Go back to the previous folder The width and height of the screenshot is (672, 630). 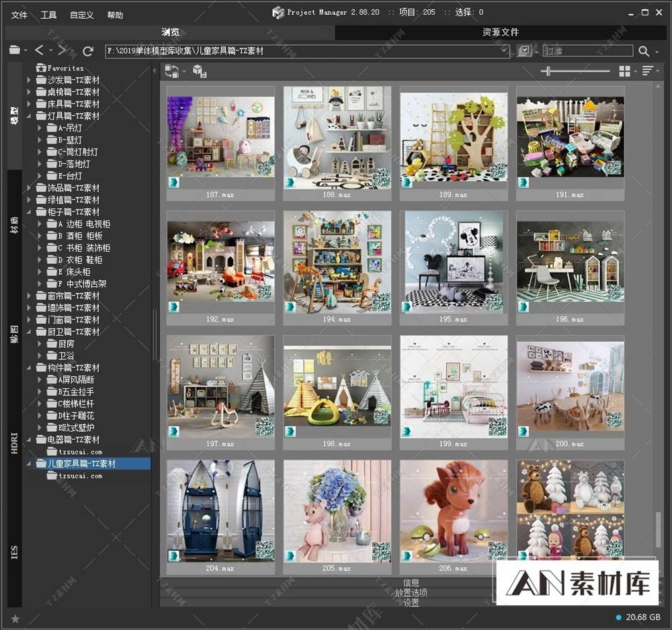[x=39, y=50]
